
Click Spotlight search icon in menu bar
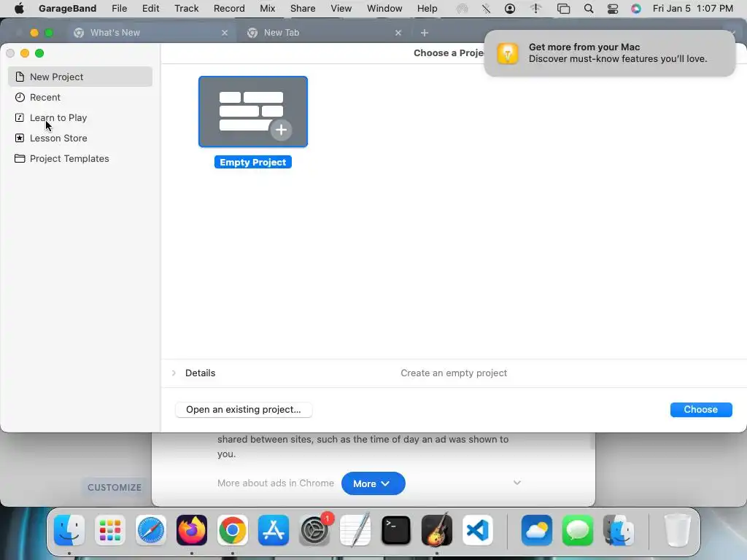click(x=589, y=9)
